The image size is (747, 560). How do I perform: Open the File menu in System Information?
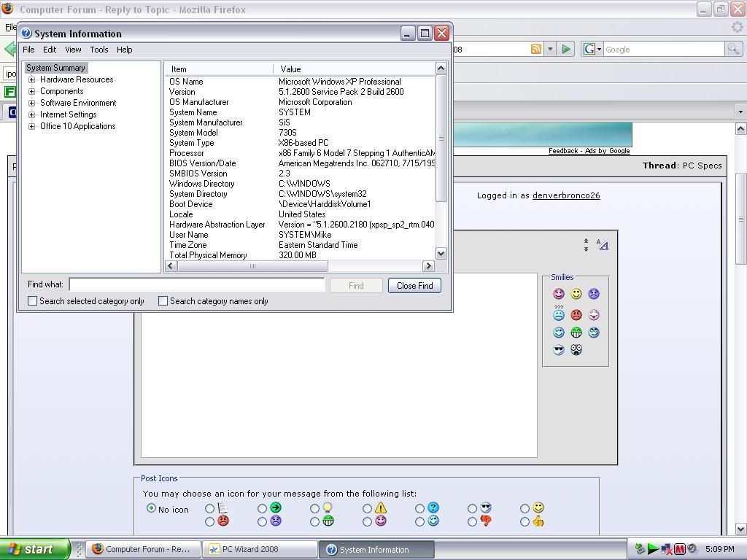click(x=28, y=50)
